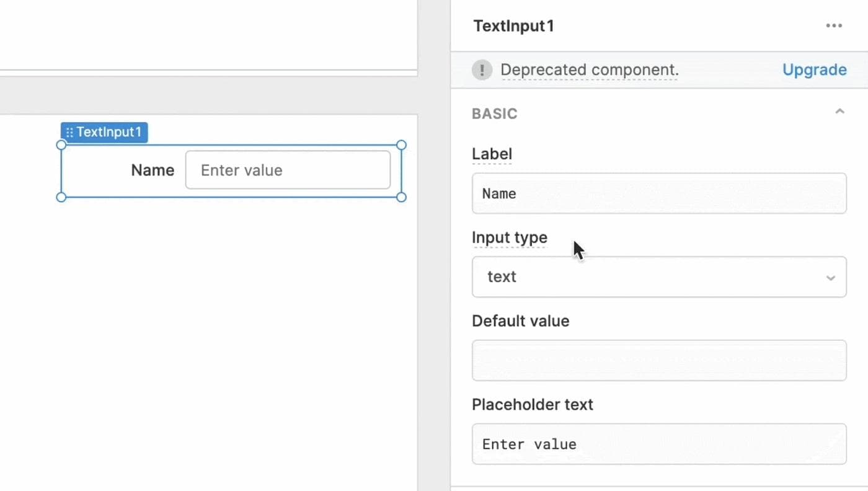
Task: Click the bottom-left resize handle of TextInput1
Action: (x=61, y=197)
